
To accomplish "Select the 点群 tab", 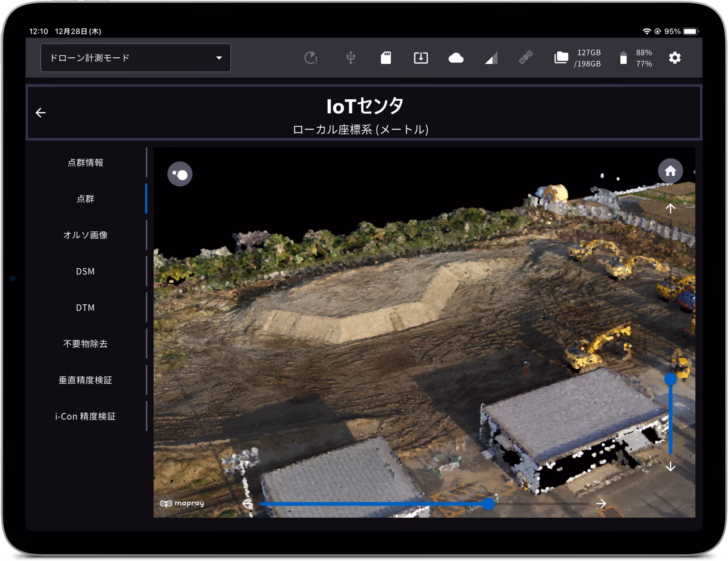I will point(85,199).
